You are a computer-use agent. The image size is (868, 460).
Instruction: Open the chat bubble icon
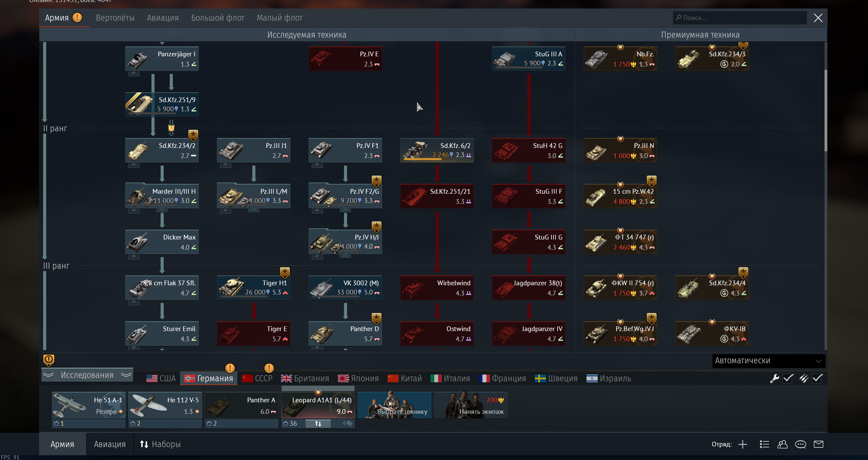pos(800,444)
